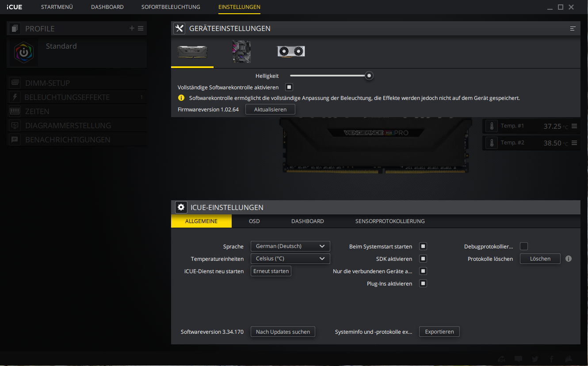Click the Benachrichtigungen notification icon
This screenshot has width=588, height=366.
pyautogui.click(x=15, y=139)
